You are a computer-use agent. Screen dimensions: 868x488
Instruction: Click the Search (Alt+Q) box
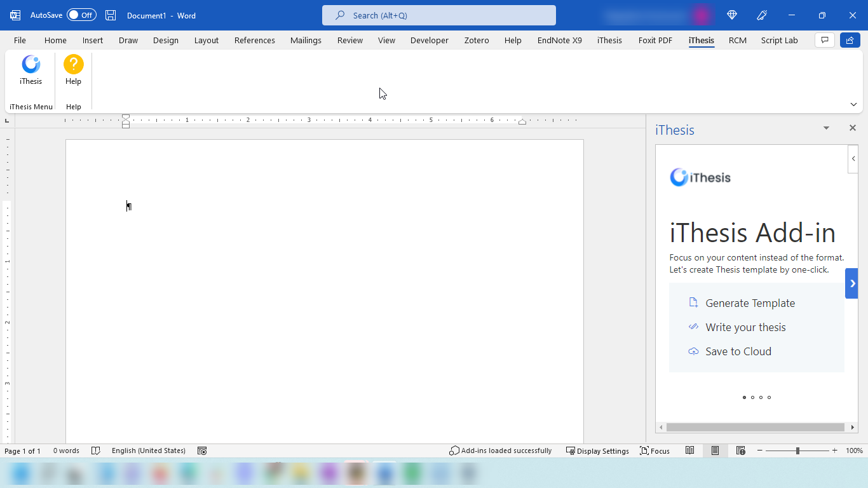pos(439,15)
